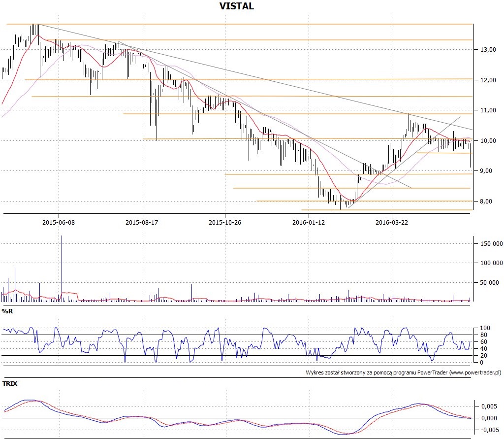Viewport: 504px width, 439px height.
Task: Click the VISTAL chart title
Action: click(x=237, y=6)
